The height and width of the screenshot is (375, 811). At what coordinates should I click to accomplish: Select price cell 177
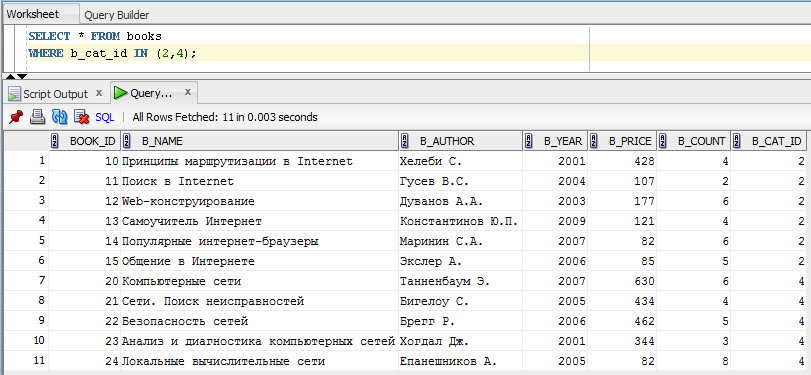pos(623,201)
